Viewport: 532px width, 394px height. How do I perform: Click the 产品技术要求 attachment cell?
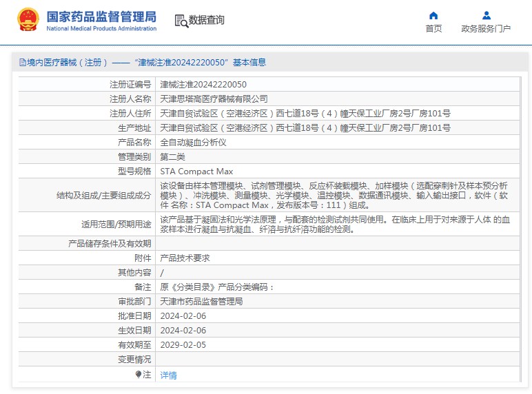(185, 258)
